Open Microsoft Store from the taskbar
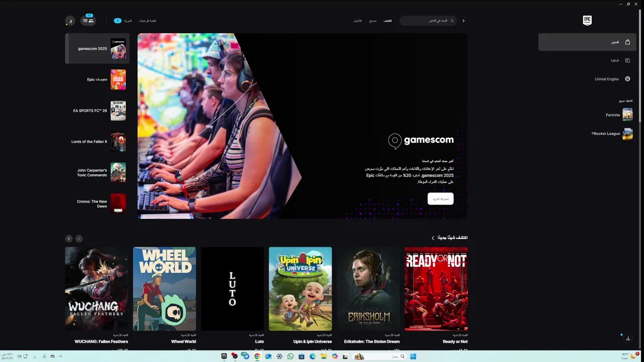Screen dimensions: 644x362 point(301,356)
